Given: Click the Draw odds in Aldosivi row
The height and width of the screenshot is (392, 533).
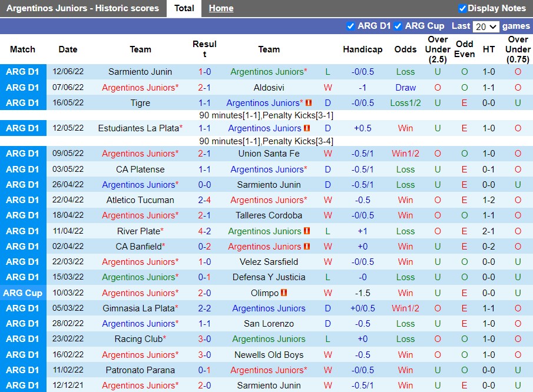Looking at the screenshot, I should point(405,88).
